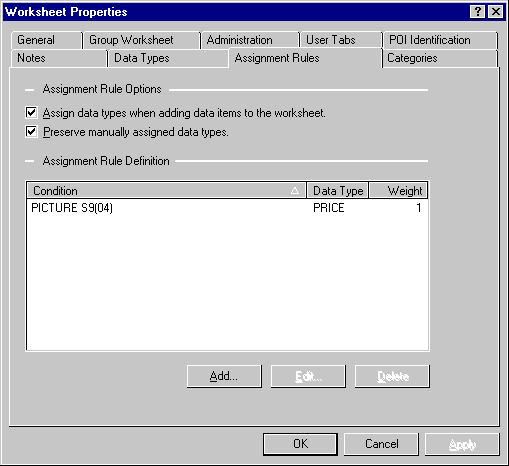Open the Administration tab
Viewport: 509px width, 466px height.
(x=250, y=40)
